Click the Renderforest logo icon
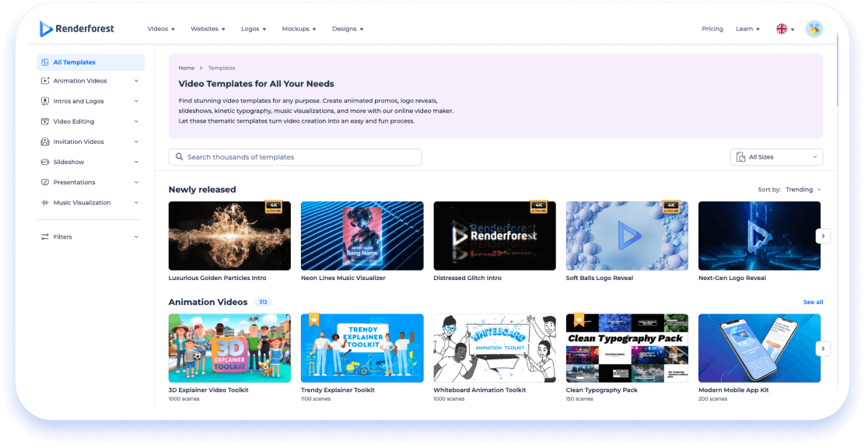Image resolution: width=868 pixels, height=445 pixels. 46,29
